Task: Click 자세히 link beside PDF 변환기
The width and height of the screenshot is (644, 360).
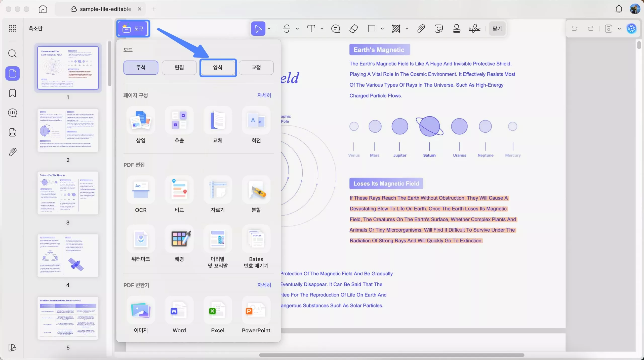Action: pos(264,285)
